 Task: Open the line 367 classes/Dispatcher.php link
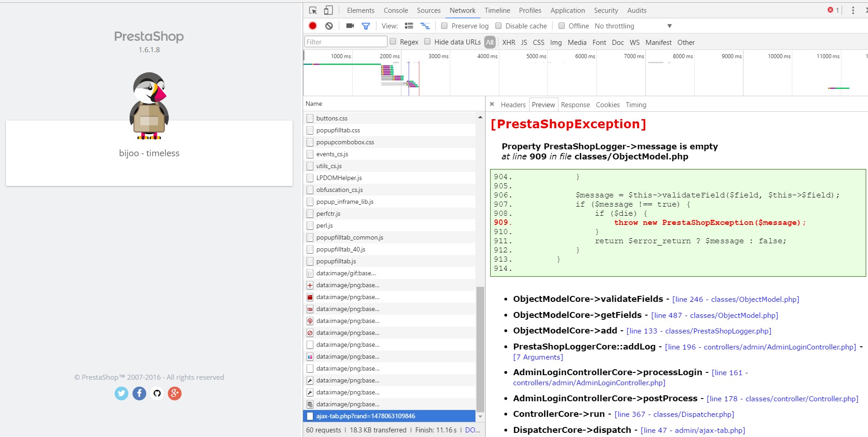click(674, 414)
